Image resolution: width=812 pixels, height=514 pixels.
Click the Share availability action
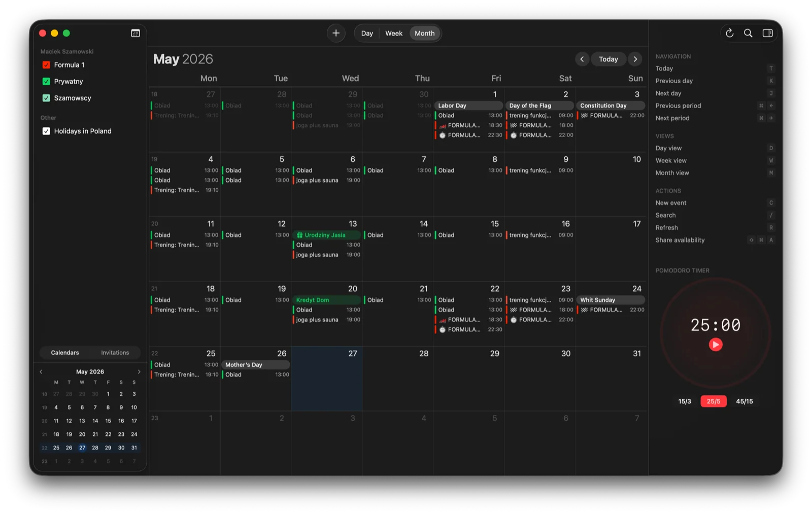coord(680,240)
